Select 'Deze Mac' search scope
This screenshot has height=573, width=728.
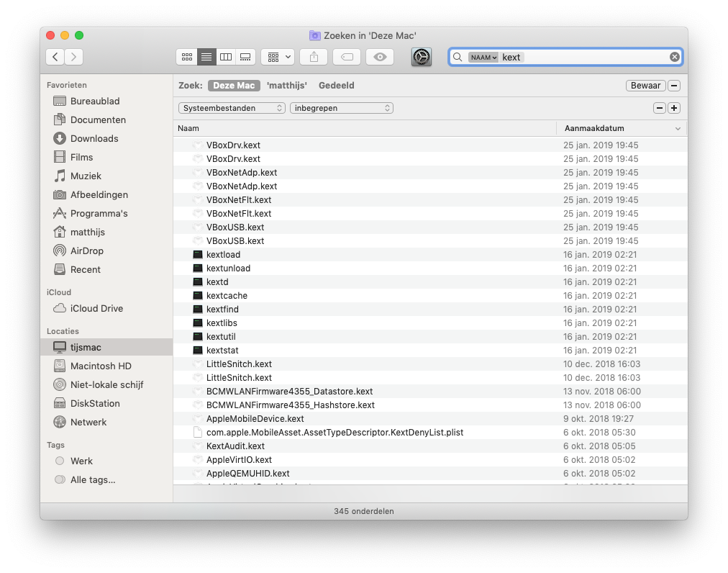click(x=234, y=86)
